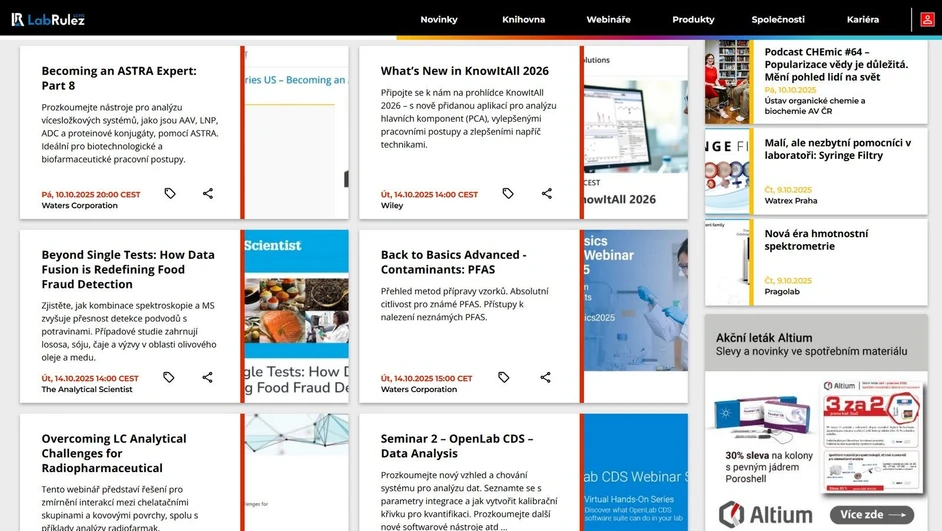Open the Novinky menu
This screenshot has height=531, width=942.
[x=439, y=19]
